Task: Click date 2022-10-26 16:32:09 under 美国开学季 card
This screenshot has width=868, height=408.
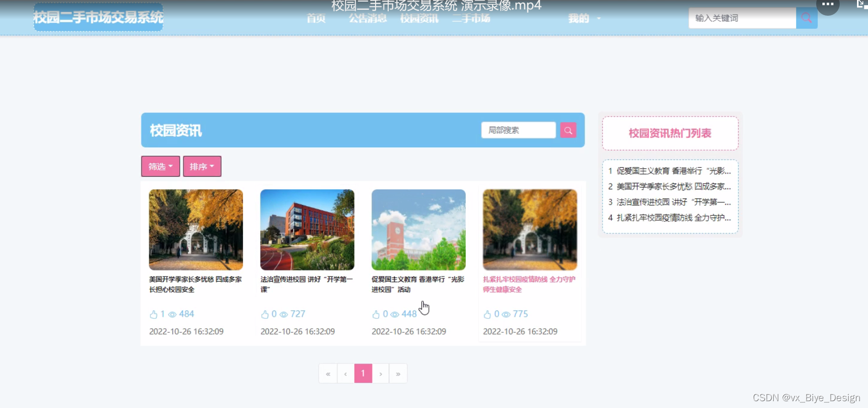Action: click(x=186, y=331)
